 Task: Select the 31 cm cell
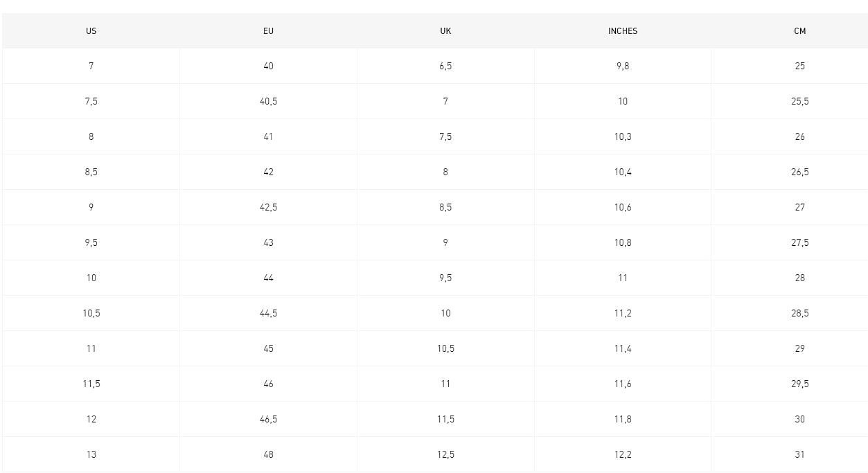(800, 454)
